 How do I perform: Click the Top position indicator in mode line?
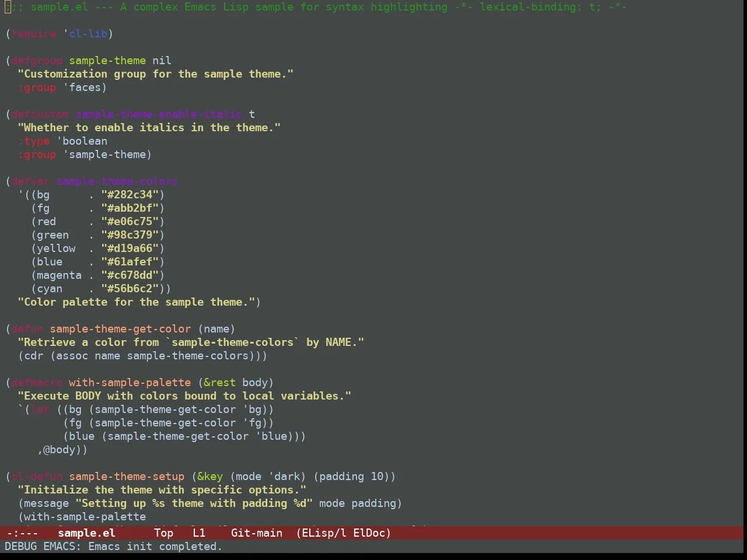pyautogui.click(x=163, y=533)
